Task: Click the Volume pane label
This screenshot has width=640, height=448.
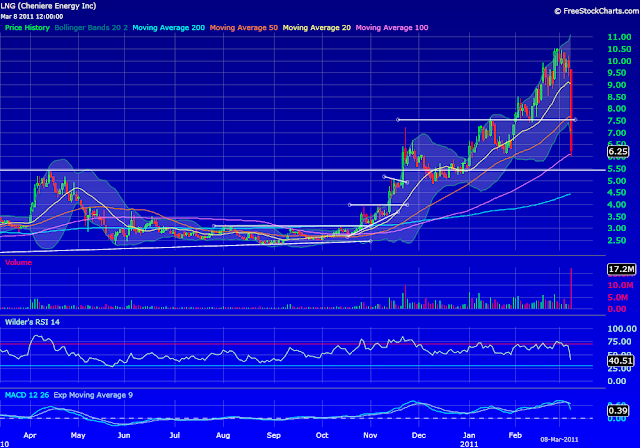Action: pos(18,262)
